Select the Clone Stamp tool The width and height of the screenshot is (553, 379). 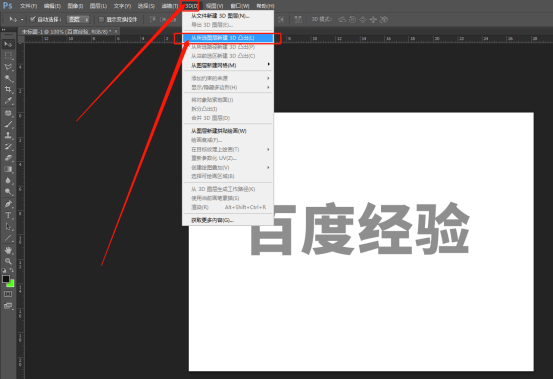click(x=8, y=135)
